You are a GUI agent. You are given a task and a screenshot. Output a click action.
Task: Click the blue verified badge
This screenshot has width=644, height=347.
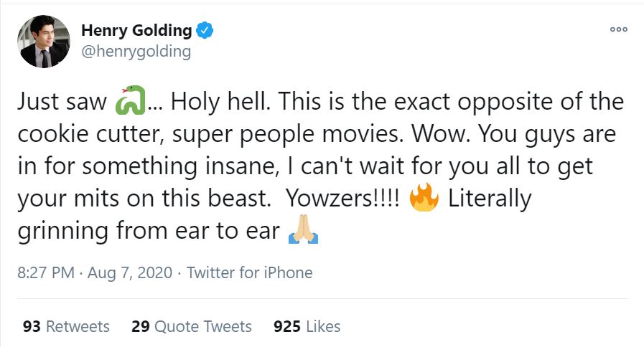[x=205, y=30]
